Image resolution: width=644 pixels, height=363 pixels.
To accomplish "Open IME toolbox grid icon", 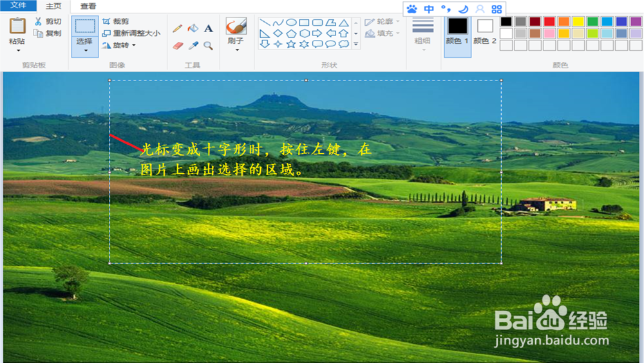I will pos(497,8).
